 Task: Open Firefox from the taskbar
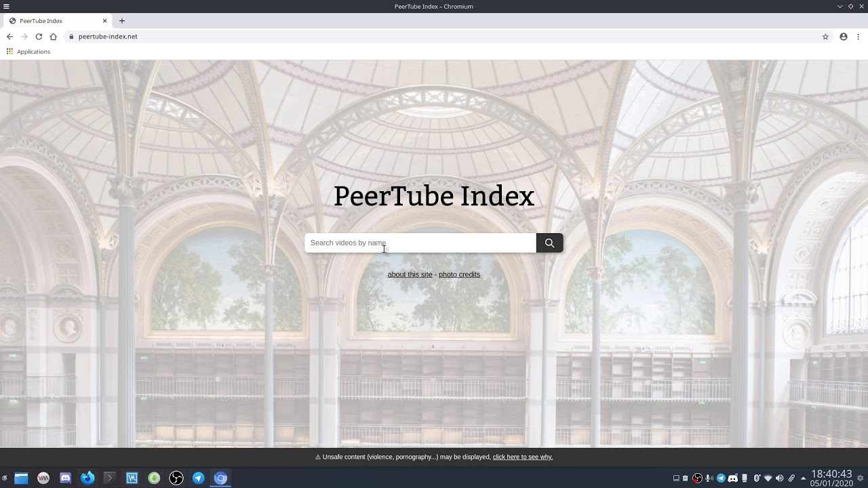pos(87,479)
